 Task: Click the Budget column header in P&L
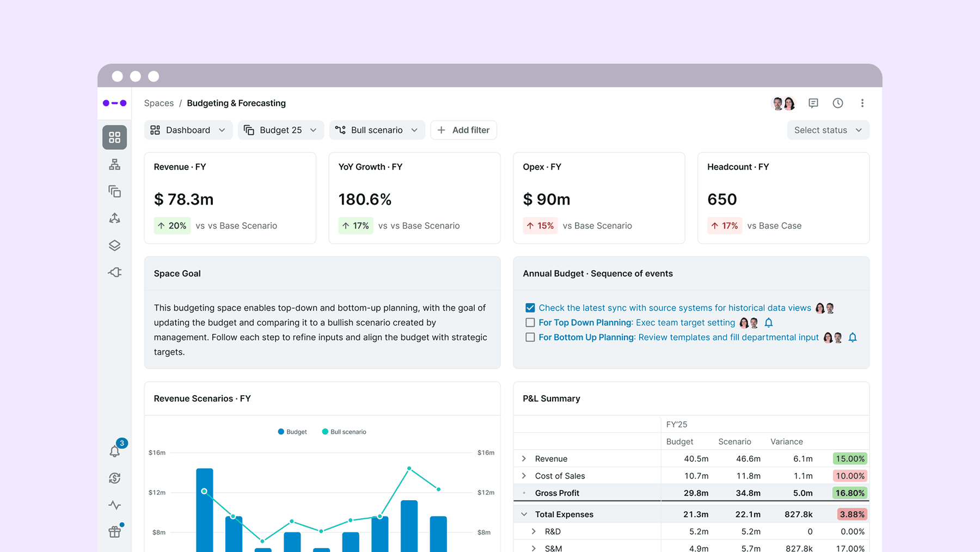680,441
